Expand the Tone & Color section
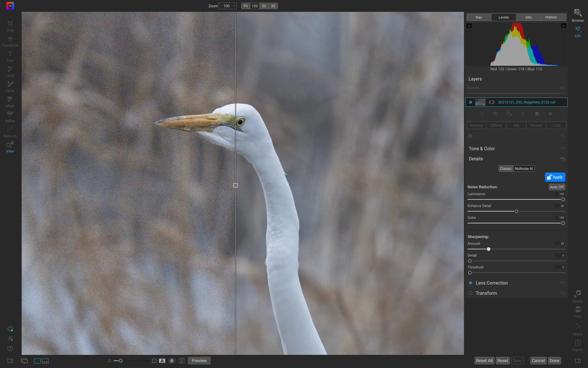The height and width of the screenshot is (368, 588). pyautogui.click(x=482, y=149)
